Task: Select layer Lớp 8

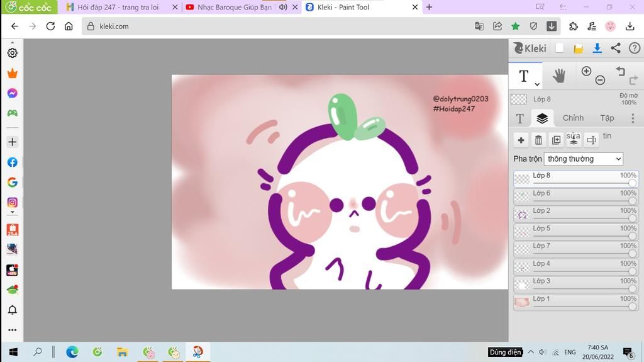Action: point(576,179)
